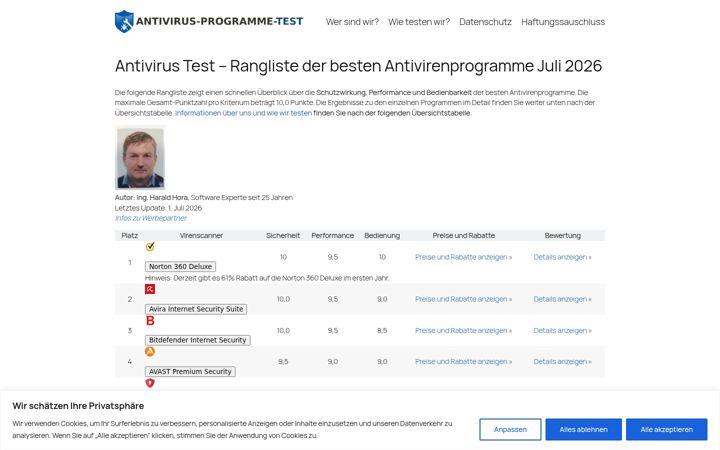This screenshot has height=450, width=720.
Task: Click the Wir schätzen Ihre Privatsphäre heading
Action: 78,406
